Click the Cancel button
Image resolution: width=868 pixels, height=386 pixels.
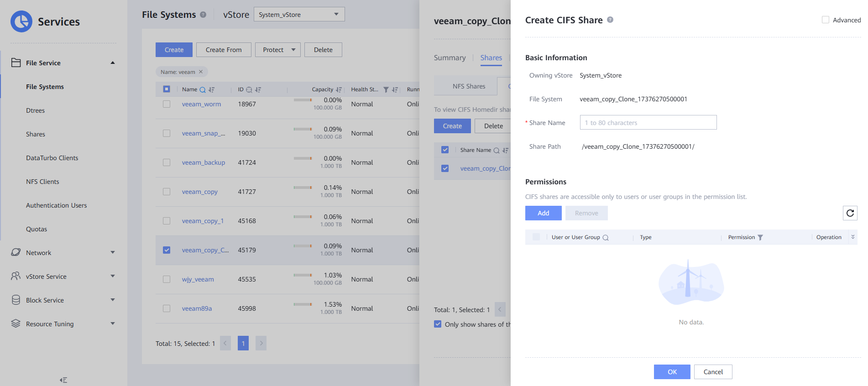point(713,372)
